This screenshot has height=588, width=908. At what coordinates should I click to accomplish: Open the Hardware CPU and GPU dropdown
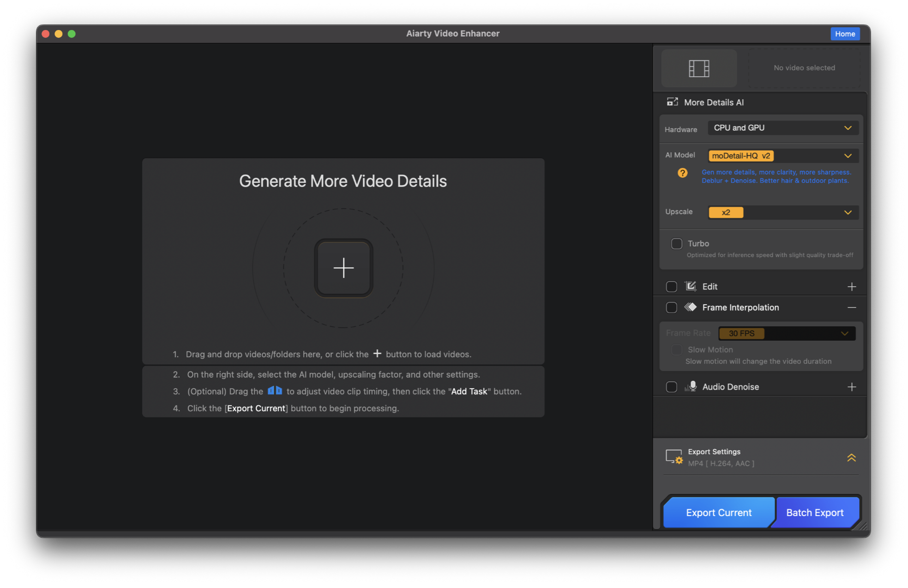[x=783, y=128]
